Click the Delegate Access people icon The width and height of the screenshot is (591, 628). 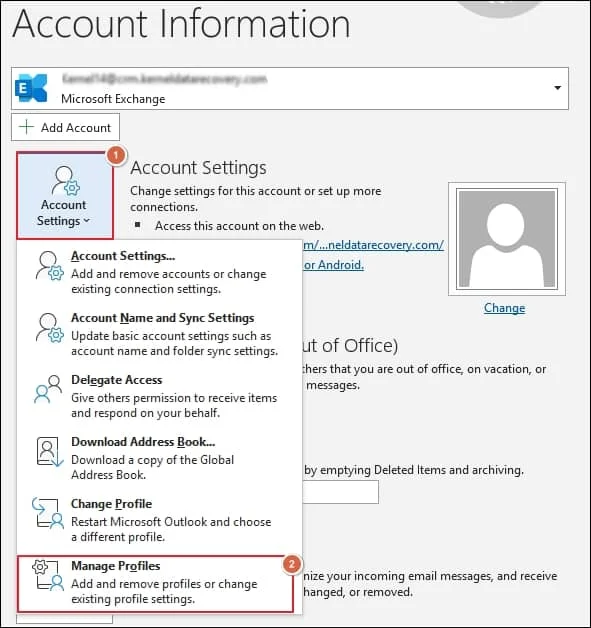tap(48, 389)
